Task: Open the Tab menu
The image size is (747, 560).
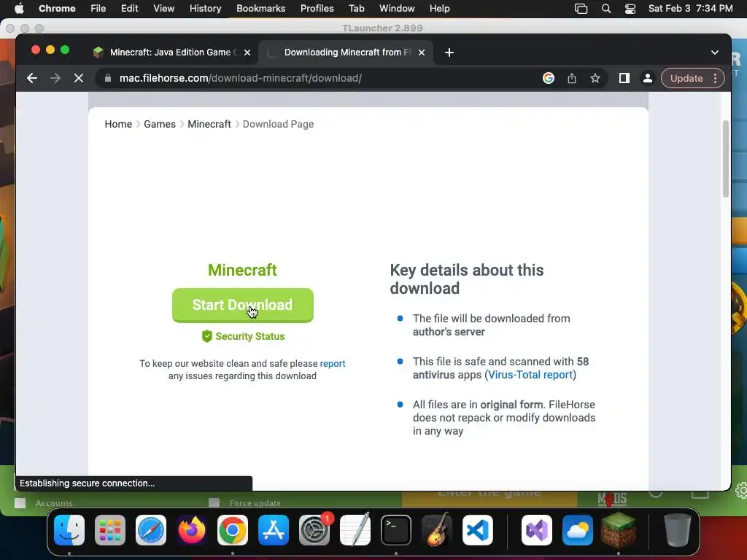Action: [x=356, y=9]
